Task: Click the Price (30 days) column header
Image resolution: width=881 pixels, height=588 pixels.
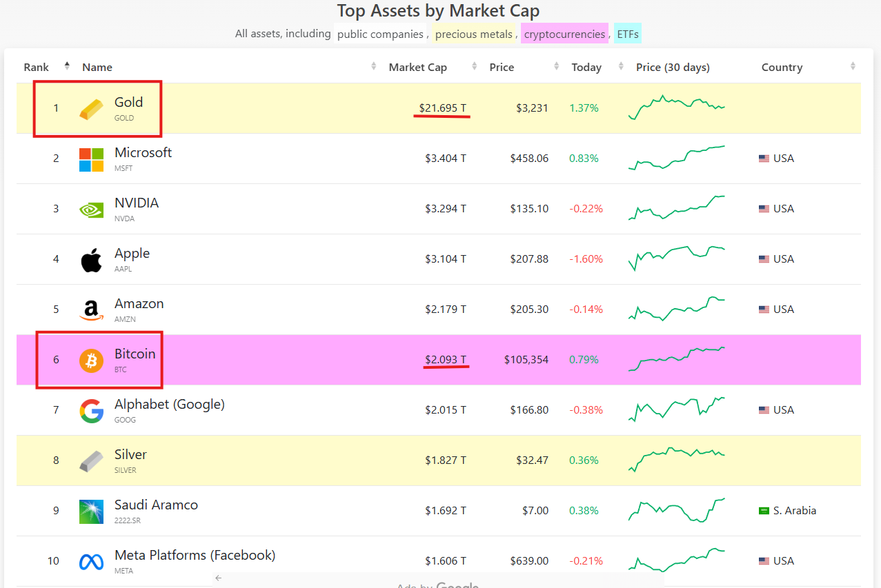Action: click(x=673, y=67)
